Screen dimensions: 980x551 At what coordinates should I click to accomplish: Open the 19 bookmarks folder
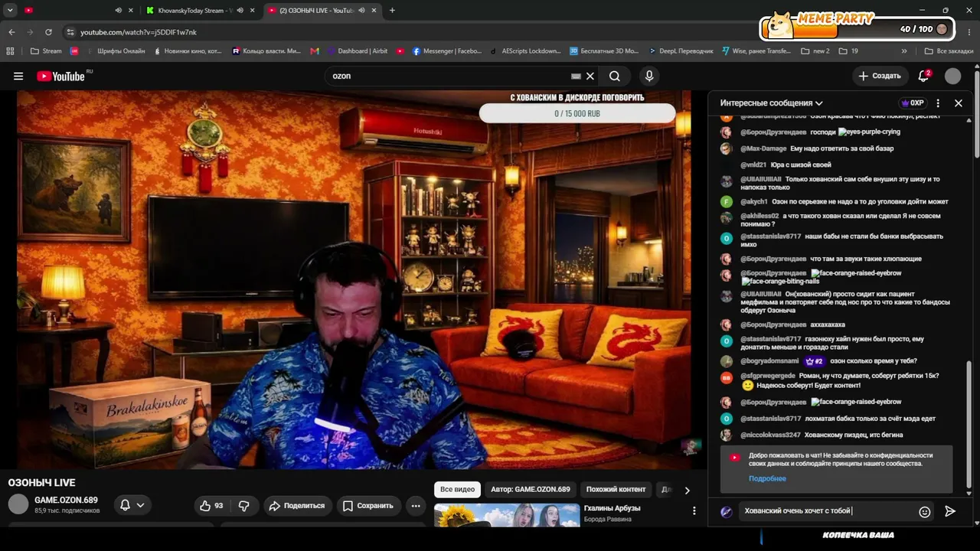pyautogui.click(x=848, y=51)
